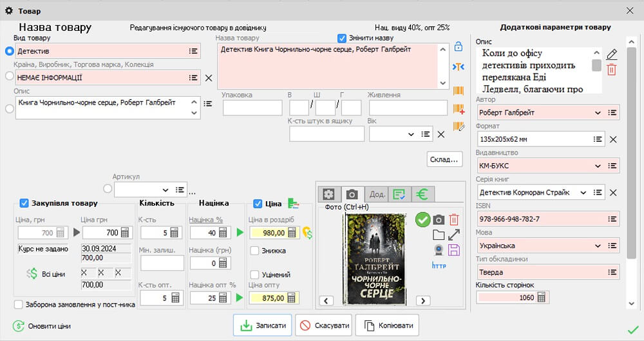Image resolution: width=644 pixels, height=341 pixels.
Task: Save the photo using the purple floppy disk icon
Action: [x=454, y=250]
